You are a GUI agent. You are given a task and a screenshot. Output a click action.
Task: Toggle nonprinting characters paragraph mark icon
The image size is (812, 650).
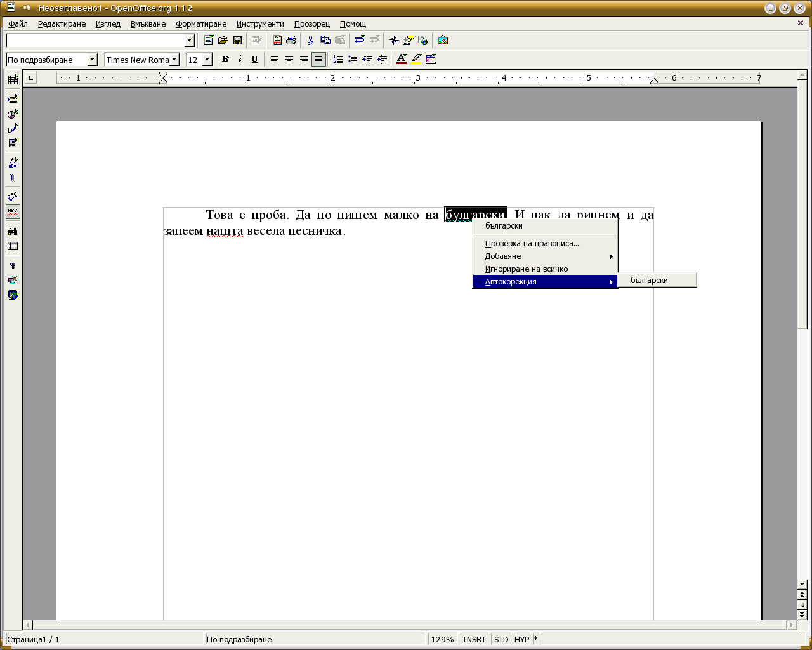[13, 265]
